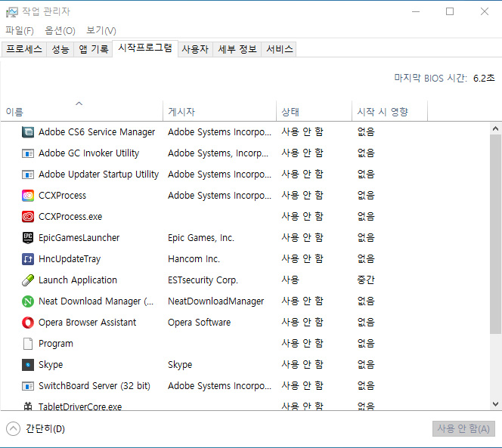Select the Launch Application name text
This screenshot has width=502, height=448.
tap(78, 280)
